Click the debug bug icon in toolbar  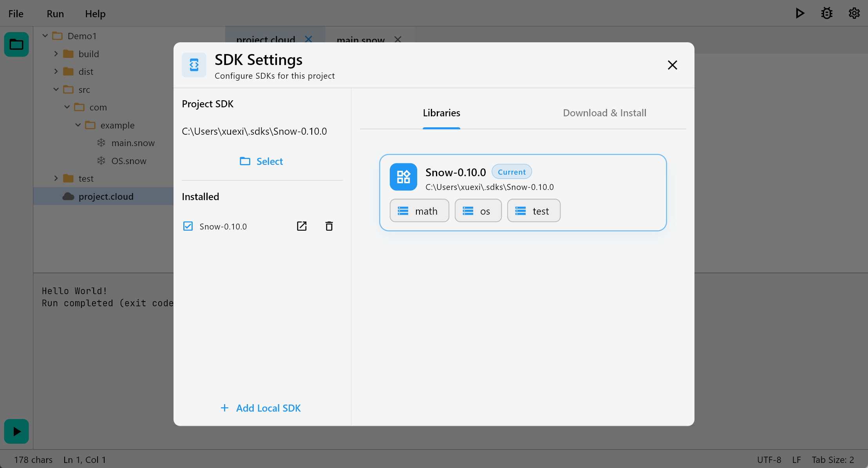tap(827, 13)
